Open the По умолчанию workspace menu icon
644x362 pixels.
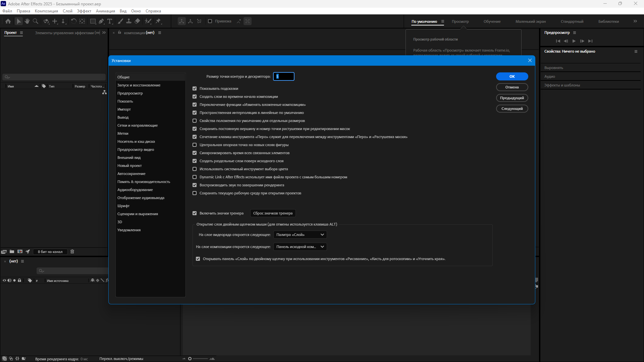[x=442, y=21]
